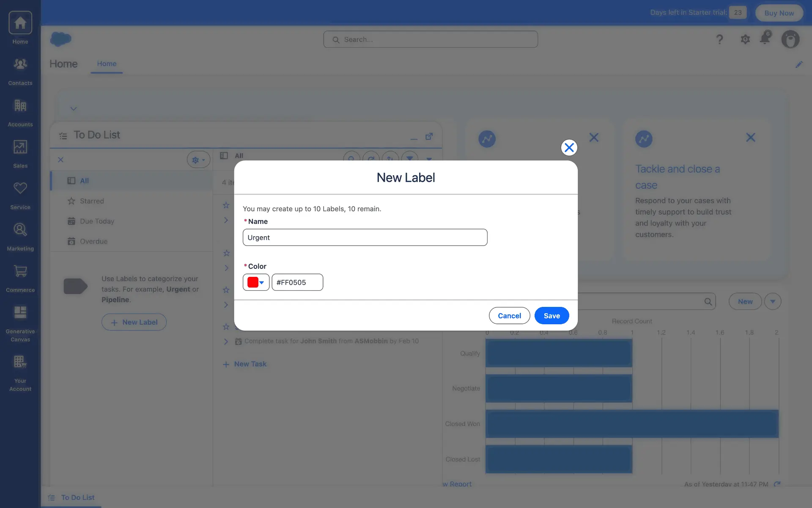This screenshot has width=812, height=508.
Task: Expand the John Smith task row
Action: (226, 342)
